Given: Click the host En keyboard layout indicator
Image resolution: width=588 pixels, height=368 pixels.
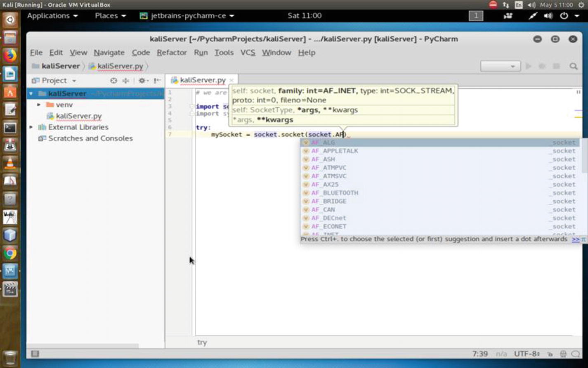Looking at the screenshot, I should click(519, 5).
